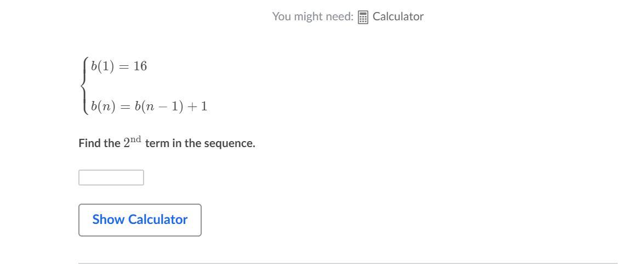Click the calculator icon
The height and width of the screenshot is (264, 644).
tap(363, 17)
